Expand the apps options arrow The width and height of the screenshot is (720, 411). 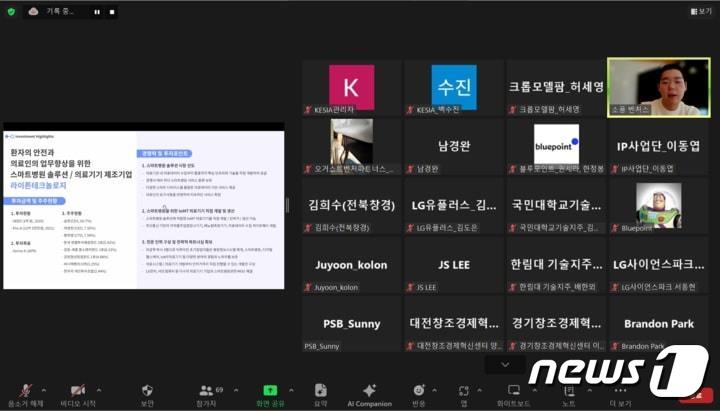(x=479, y=390)
